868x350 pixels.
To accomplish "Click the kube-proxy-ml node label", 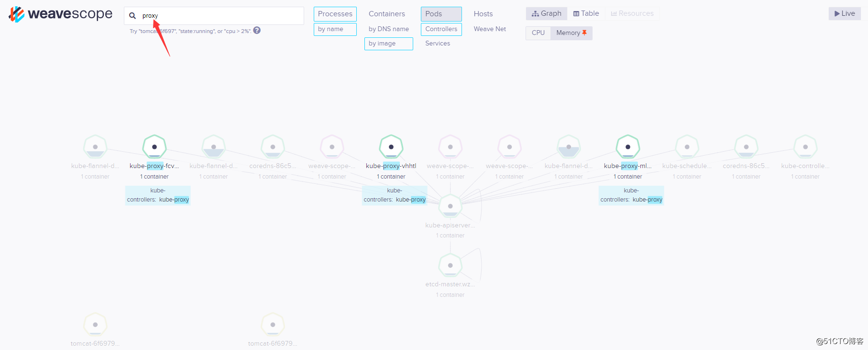I will click(628, 166).
